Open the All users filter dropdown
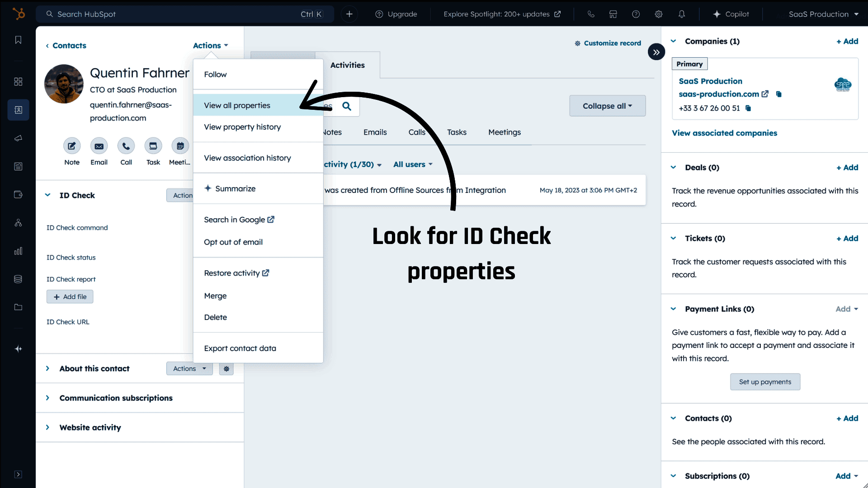Screen dimensions: 868x488 point(413,164)
